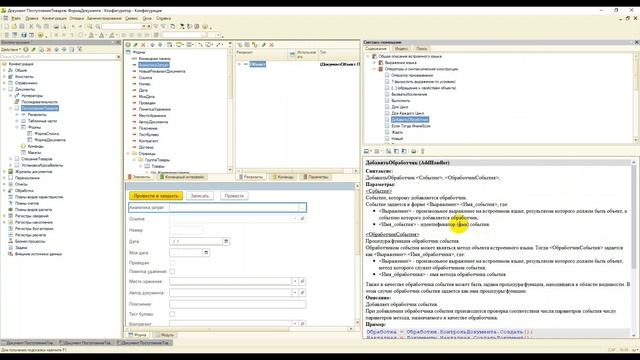Click the green add icon in configuration tree toolbar

[26, 49]
